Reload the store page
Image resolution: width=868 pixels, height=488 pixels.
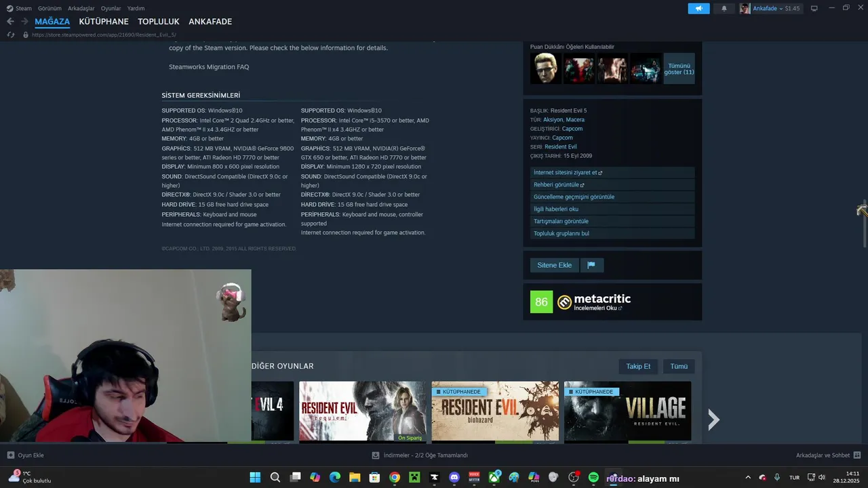[11, 35]
